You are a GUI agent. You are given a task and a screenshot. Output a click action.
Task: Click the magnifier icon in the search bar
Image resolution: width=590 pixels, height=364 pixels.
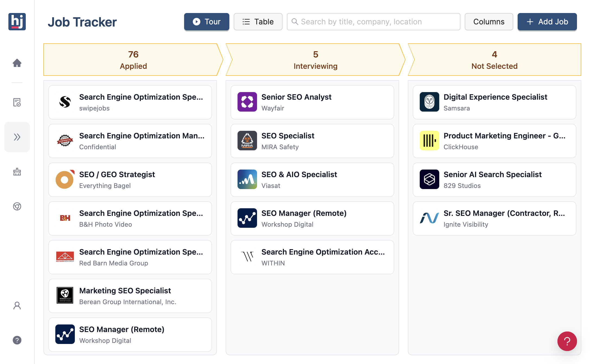click(295, 22)
